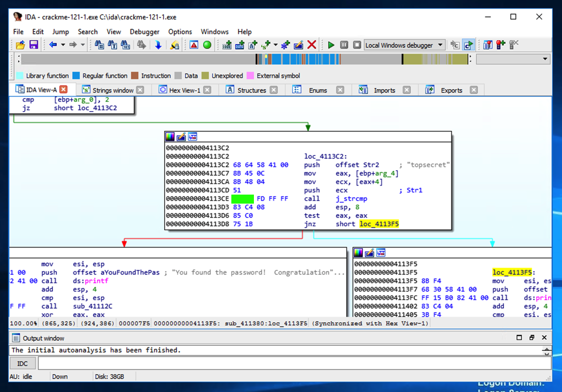562x392 pixels.
Task: Switch to the Strings window tab
Action: point(112,90)
